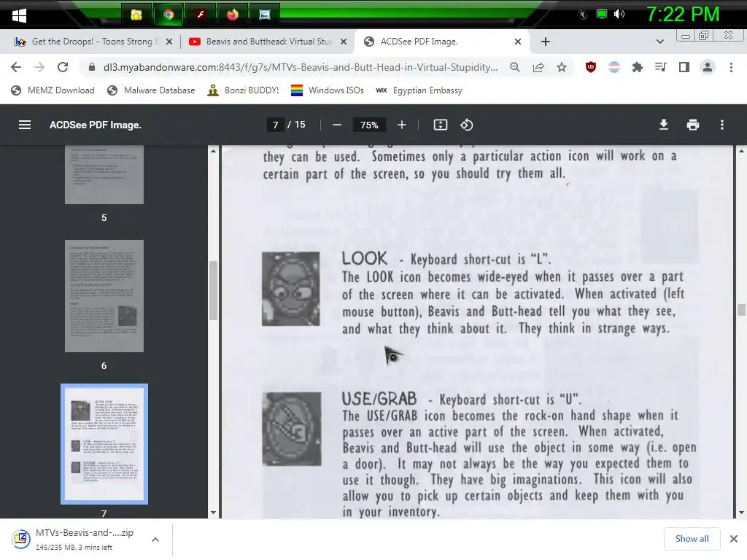Print the PDF document
The height and width of the screenshot is (560, 747).
(693, 125)
